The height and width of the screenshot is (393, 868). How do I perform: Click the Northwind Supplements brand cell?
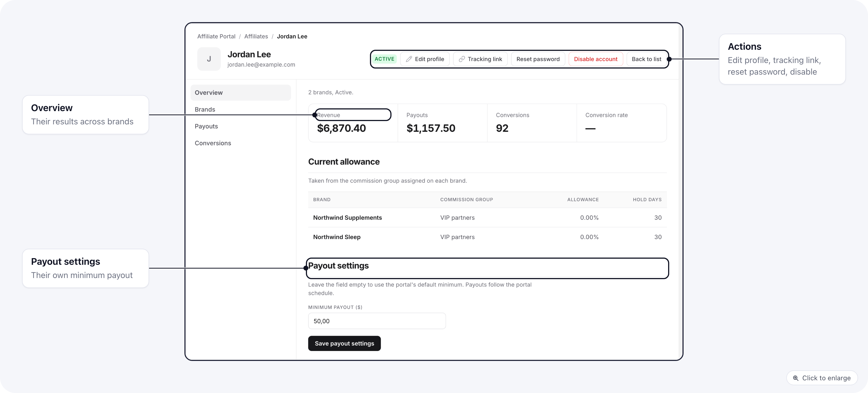tap(347, 218)
